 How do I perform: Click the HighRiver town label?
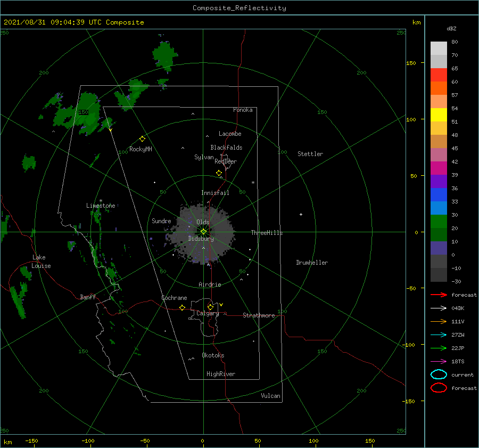coord(221,374)
